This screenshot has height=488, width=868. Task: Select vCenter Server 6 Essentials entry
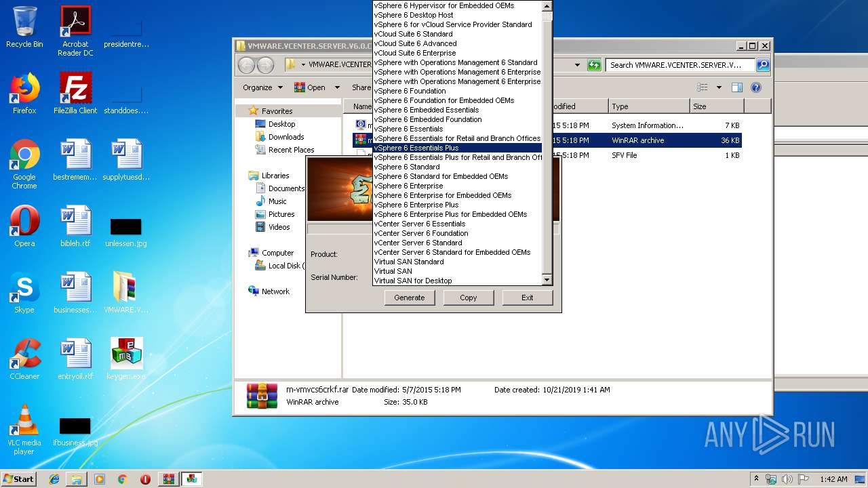[x=458, y=224]
